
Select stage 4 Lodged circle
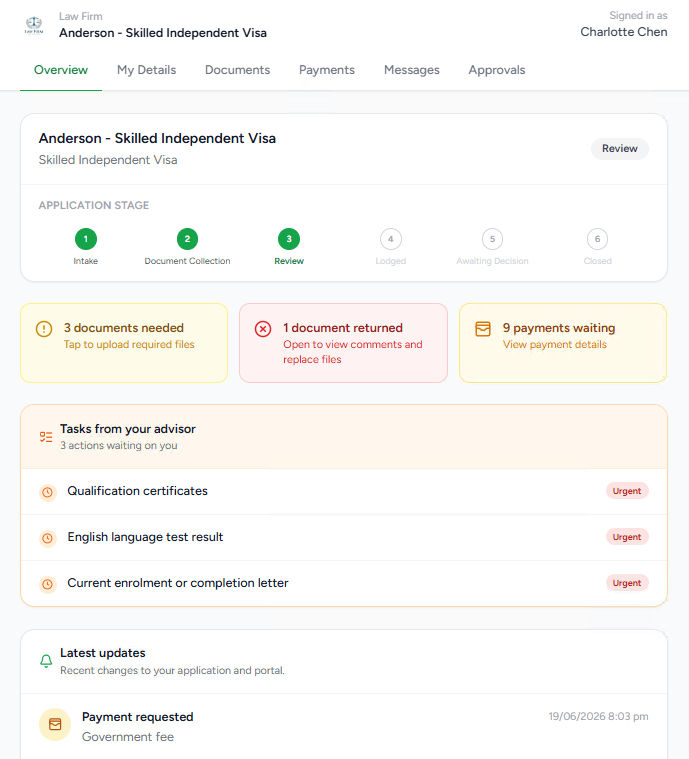click(391, 239)
